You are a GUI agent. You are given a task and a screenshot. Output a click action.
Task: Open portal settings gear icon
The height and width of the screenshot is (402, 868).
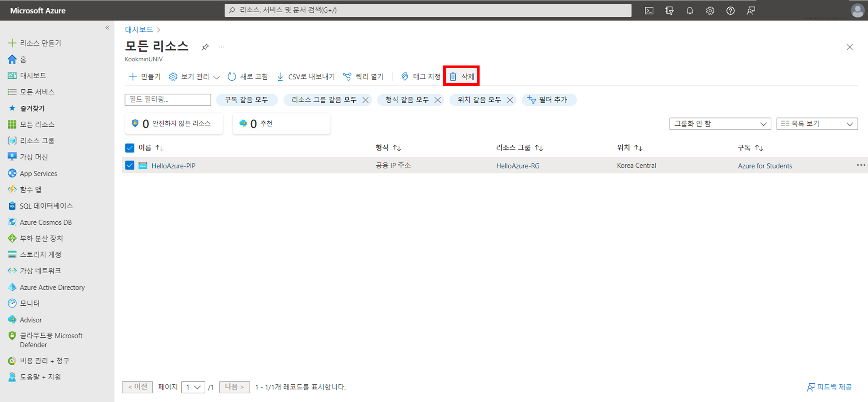[710, 11]
